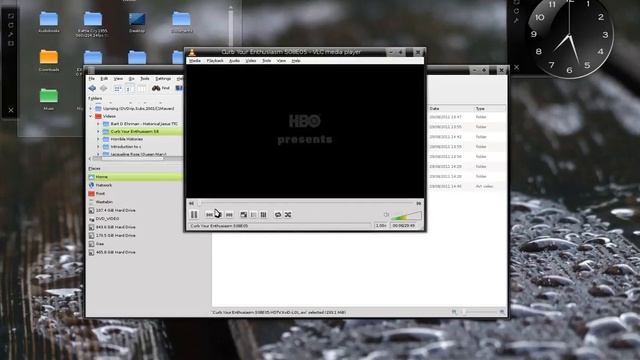640x360 pixels.
Task: Open the green Music folder
Action: (49, 99)
